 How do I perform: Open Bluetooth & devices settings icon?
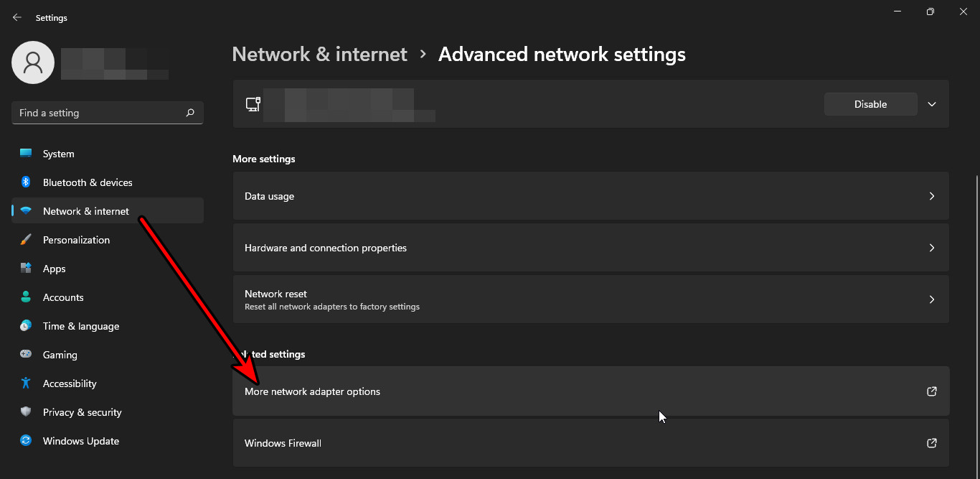(x=26, y=182)
